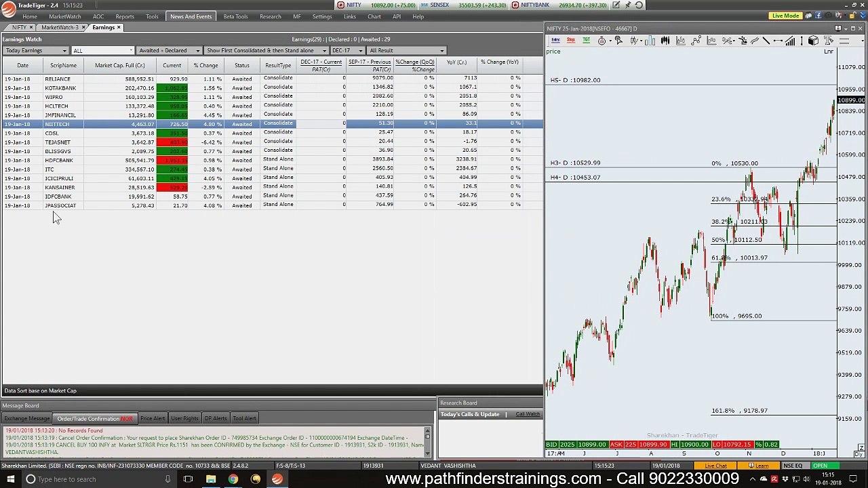Click the Live Mode button

(785, 16)
